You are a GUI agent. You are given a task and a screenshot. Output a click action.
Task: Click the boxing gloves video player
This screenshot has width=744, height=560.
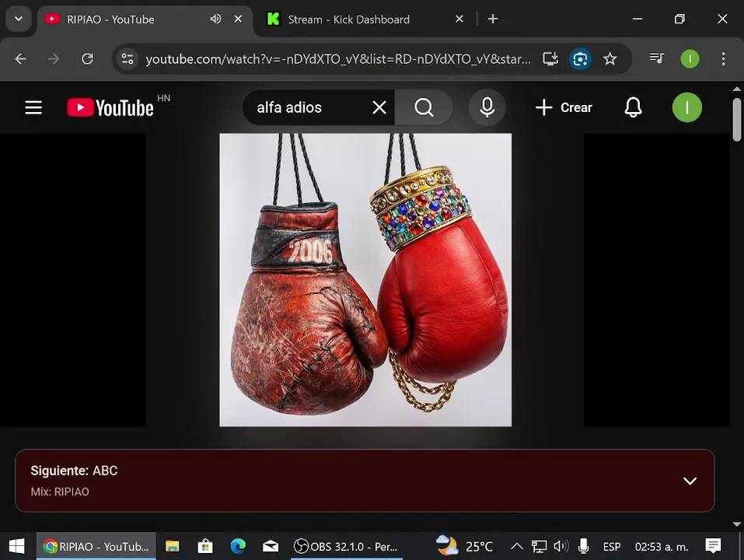pyautogui.click(x=365, y=280)
